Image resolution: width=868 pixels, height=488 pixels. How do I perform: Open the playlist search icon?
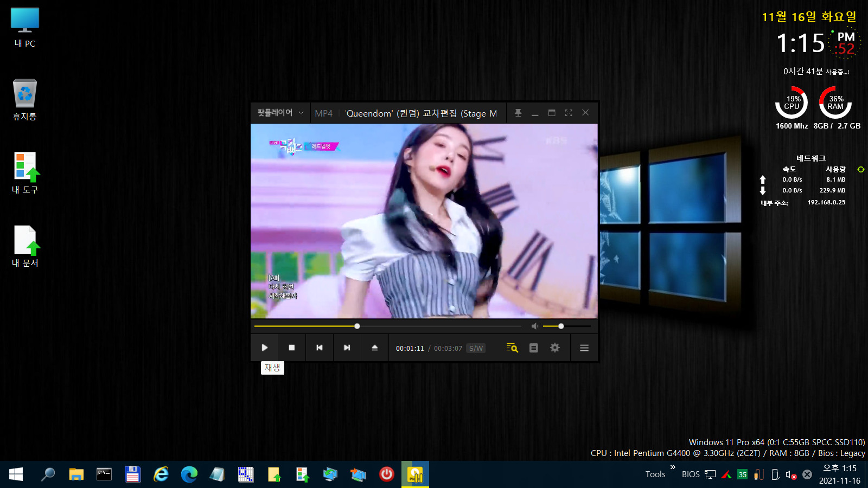(x=512, y=348)
